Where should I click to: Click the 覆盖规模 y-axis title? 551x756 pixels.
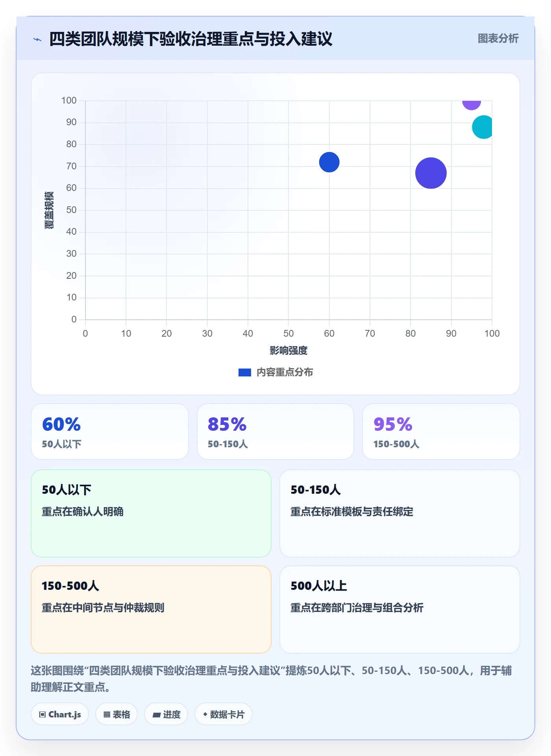[x=49, y=210]
